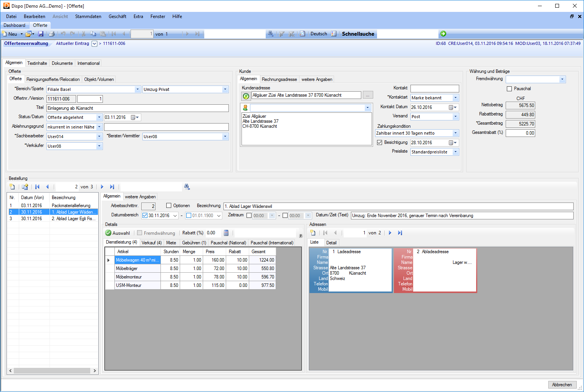Uncheck the Besichtigung checkbox
The width and height of the screenshot is (584, 392).
(380, 142)
